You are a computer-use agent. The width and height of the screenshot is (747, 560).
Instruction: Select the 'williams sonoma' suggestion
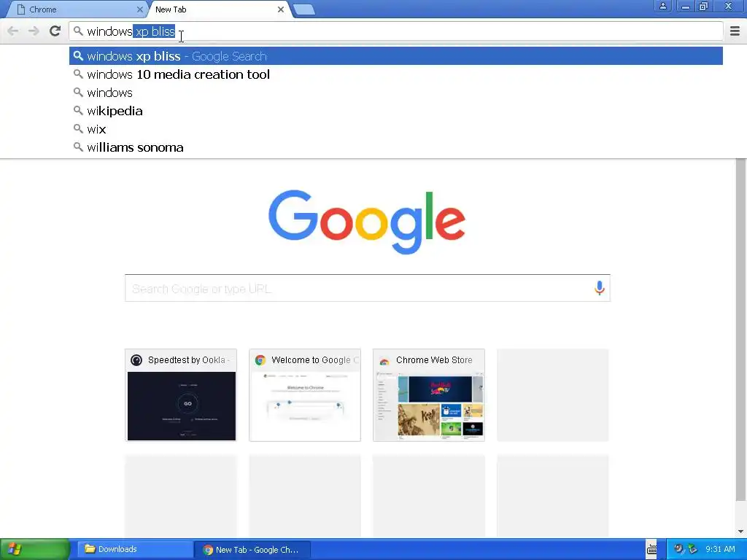click(396, 147)
